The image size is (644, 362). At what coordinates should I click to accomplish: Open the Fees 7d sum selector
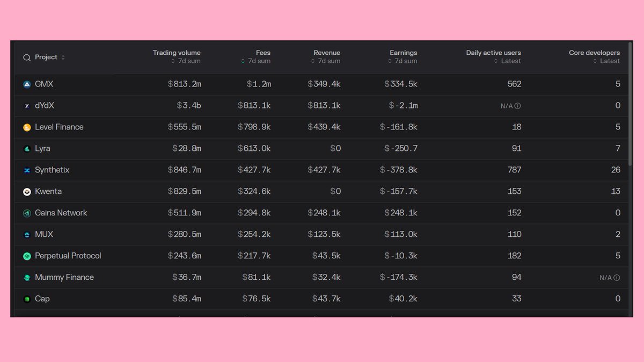coord(255,61)
